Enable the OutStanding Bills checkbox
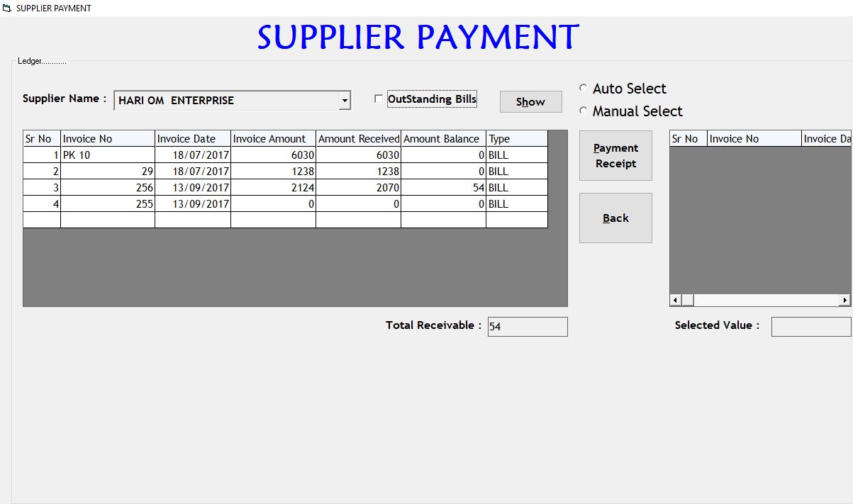Screen dimensions: 853x504 click(x=379, y=99)
